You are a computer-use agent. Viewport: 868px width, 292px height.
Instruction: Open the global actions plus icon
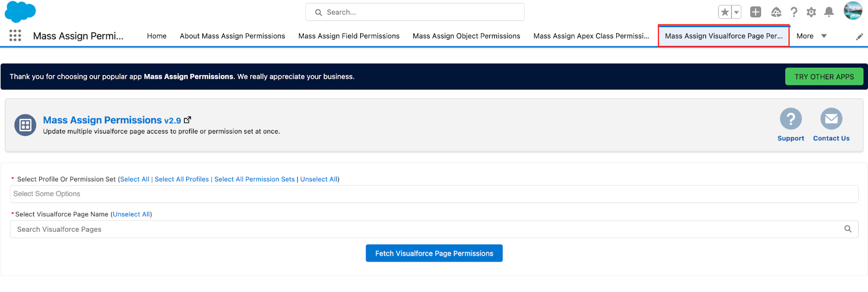756,12
